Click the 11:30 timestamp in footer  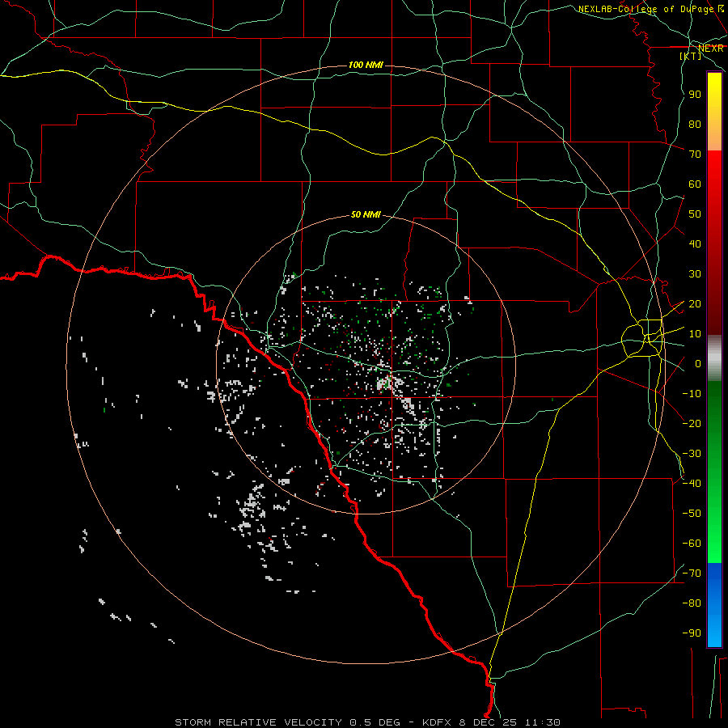point(542,722)
